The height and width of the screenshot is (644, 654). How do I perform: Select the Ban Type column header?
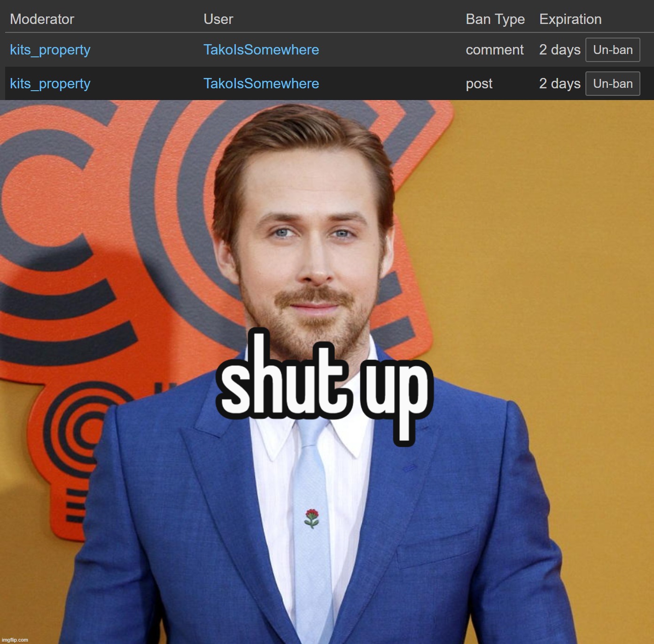[x=495, y=19]
